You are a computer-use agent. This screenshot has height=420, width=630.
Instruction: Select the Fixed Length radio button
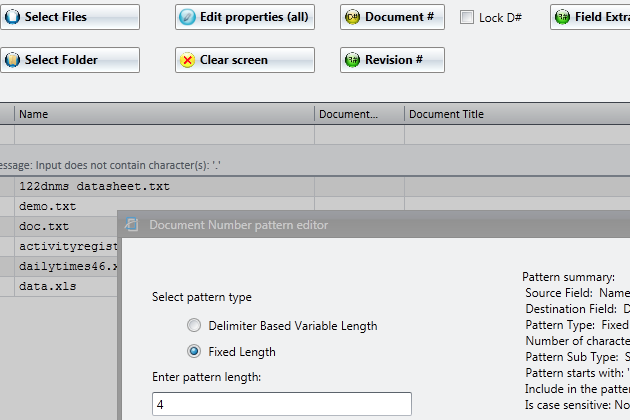coord(194,351)
